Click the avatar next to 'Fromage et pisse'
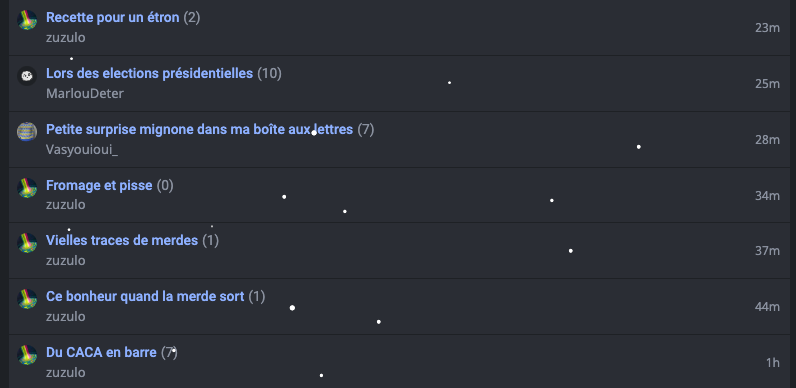Image resolution: width=796 pixels, height=388 pixels. coord(27,187)
